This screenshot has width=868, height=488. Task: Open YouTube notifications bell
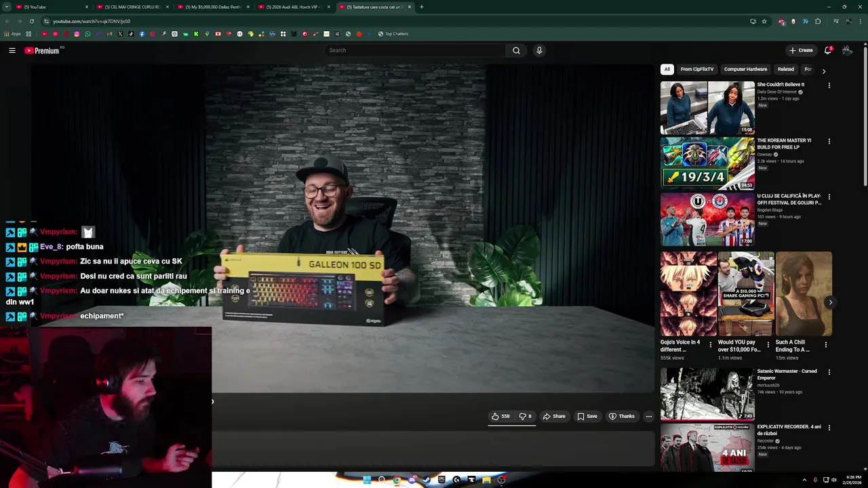pos(827,50)
